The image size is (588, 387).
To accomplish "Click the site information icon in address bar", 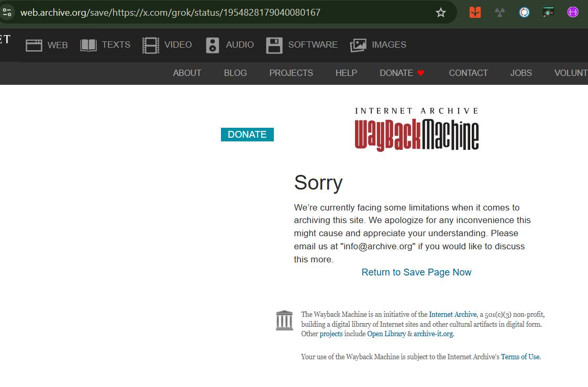I will point(7,13).
